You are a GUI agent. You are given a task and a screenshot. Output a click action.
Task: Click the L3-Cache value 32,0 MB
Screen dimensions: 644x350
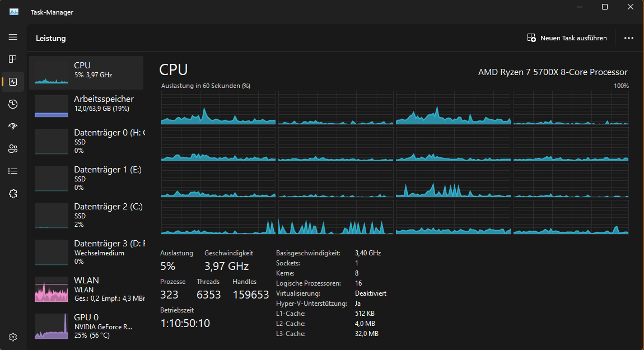click(x=367, y=334)
